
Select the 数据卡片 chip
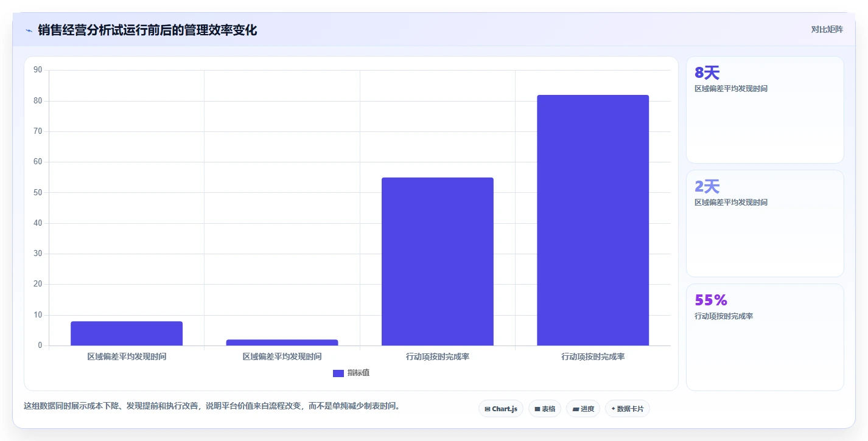(627, 409)
